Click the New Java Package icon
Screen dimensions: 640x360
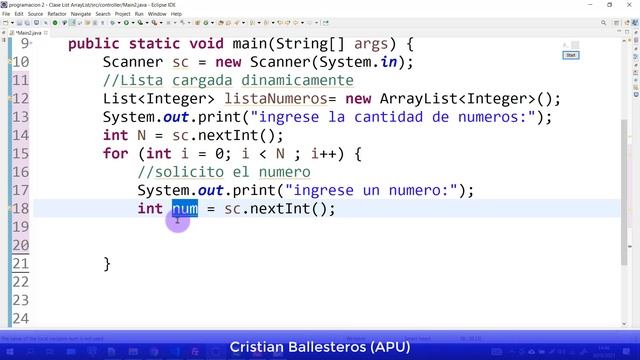(x=197, y=23)
